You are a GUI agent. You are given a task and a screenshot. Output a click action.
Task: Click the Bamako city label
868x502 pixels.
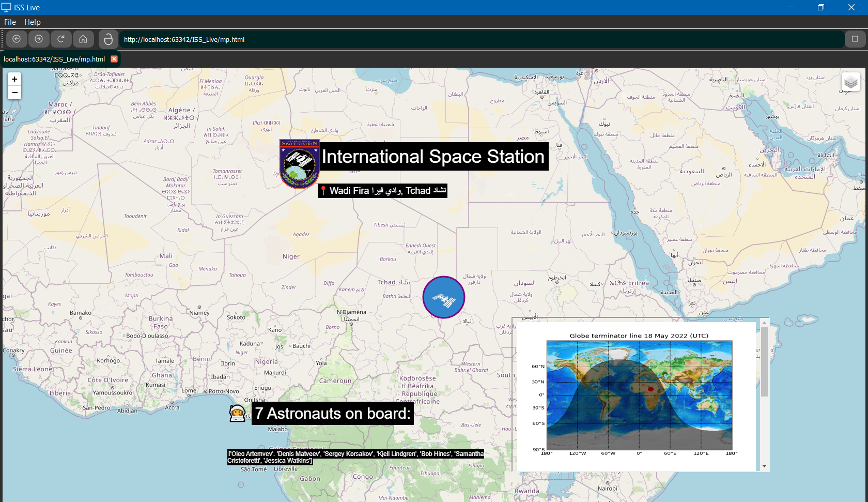[81, 313]
